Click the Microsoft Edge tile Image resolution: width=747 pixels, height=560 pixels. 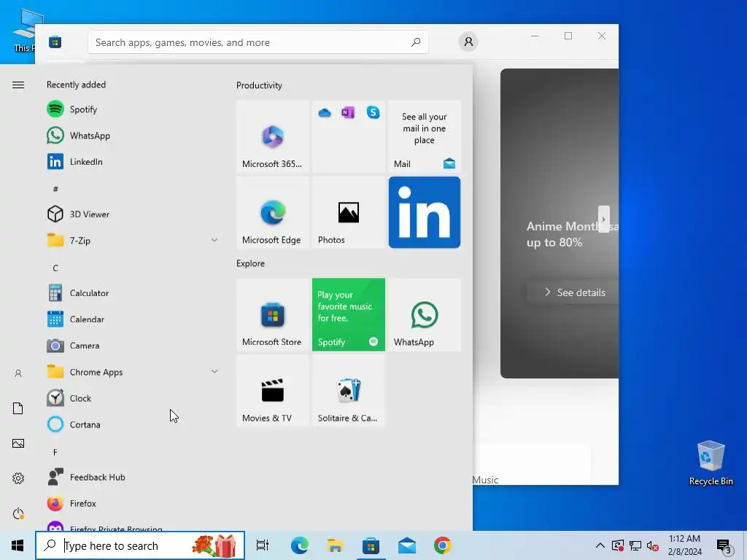tap(273, 212)
